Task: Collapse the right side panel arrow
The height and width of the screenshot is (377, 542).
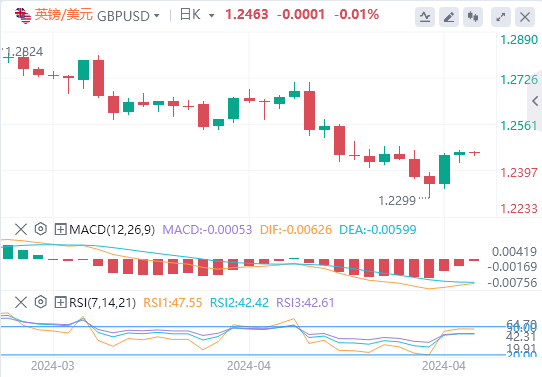Action: (535, 101)
